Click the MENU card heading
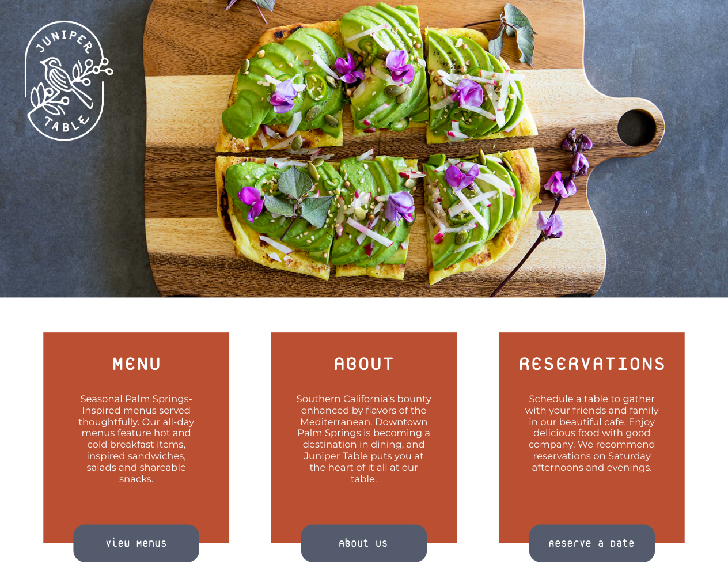This screenshot has width=728, height=583. pos(136,364)
